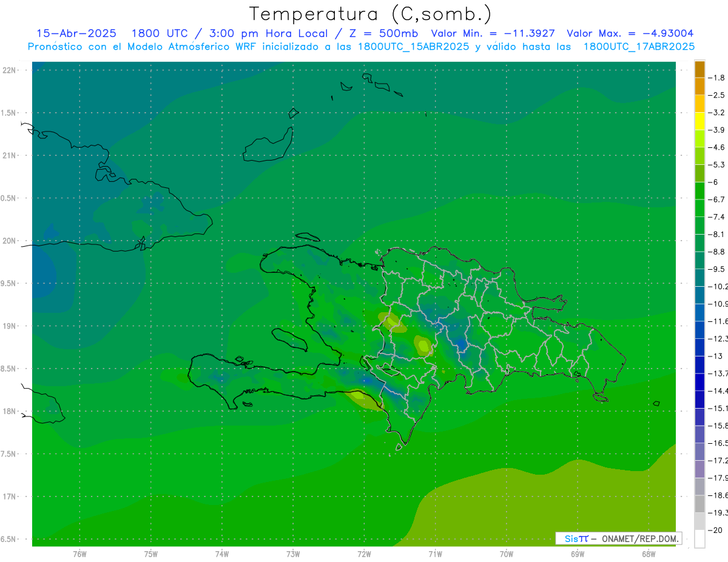Click the "-3.9" legend value
The width and height of the screenshot is (728, 562).
[716, 130]
